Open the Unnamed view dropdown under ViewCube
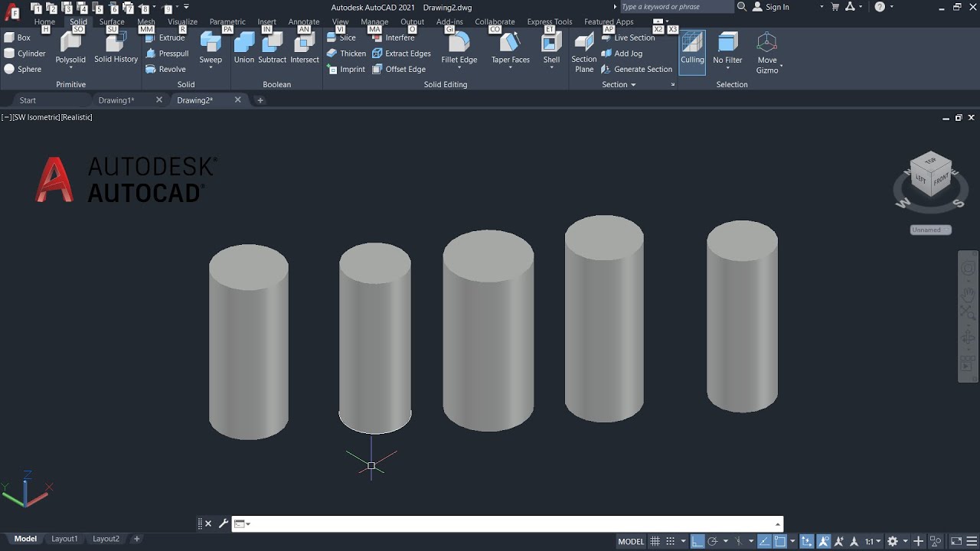 tap(931, 230)
